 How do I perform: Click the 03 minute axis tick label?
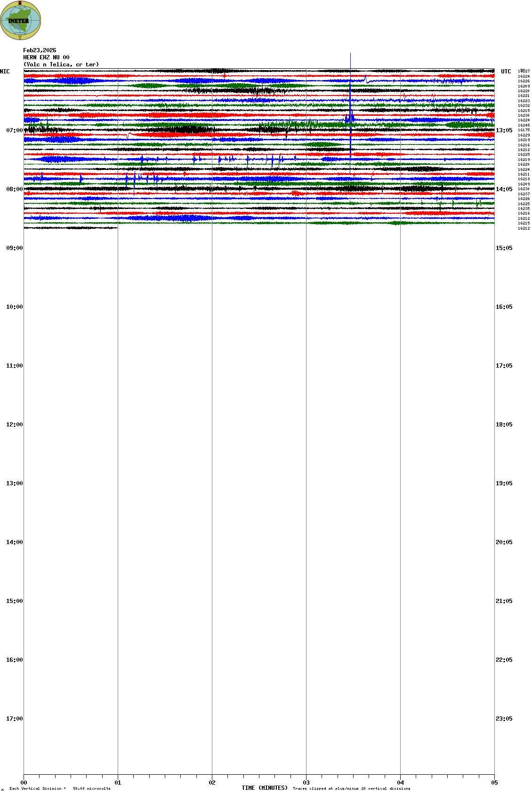306,783
